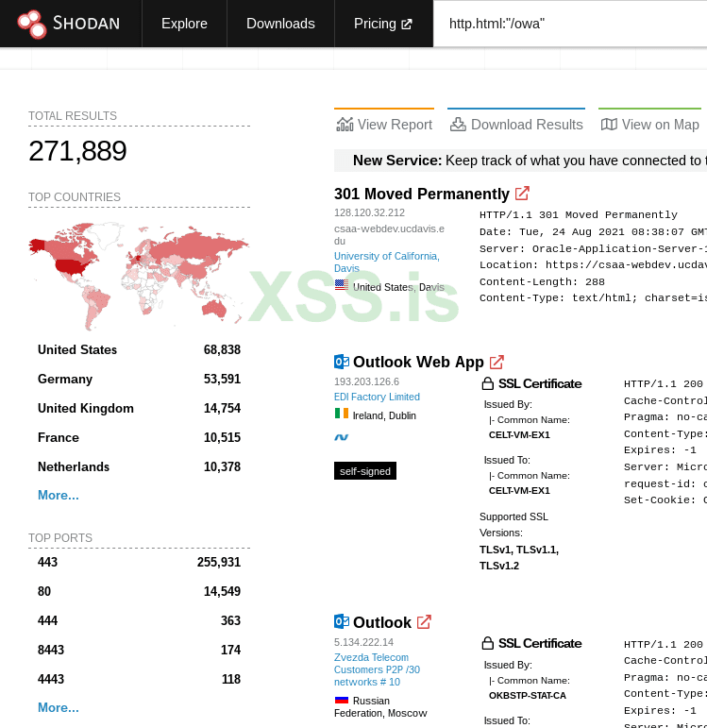Click Outlook icon beside Outlook result title
Screen dimensions: 707x728
(x=342, y=621)
